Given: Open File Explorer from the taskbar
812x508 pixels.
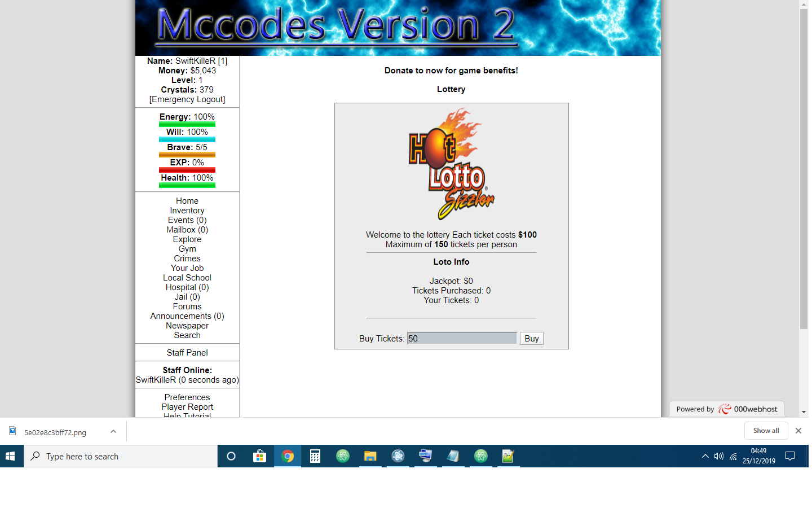Looking at the screenshot, I should (x=370, y=456).
